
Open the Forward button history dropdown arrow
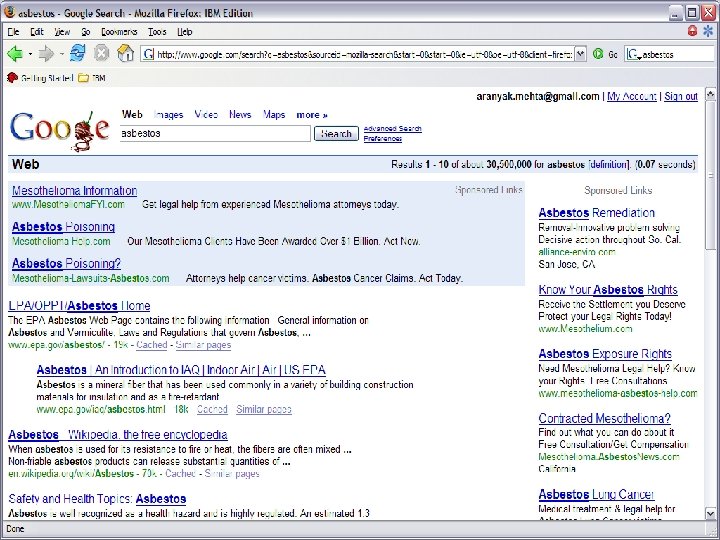[61, 54]
